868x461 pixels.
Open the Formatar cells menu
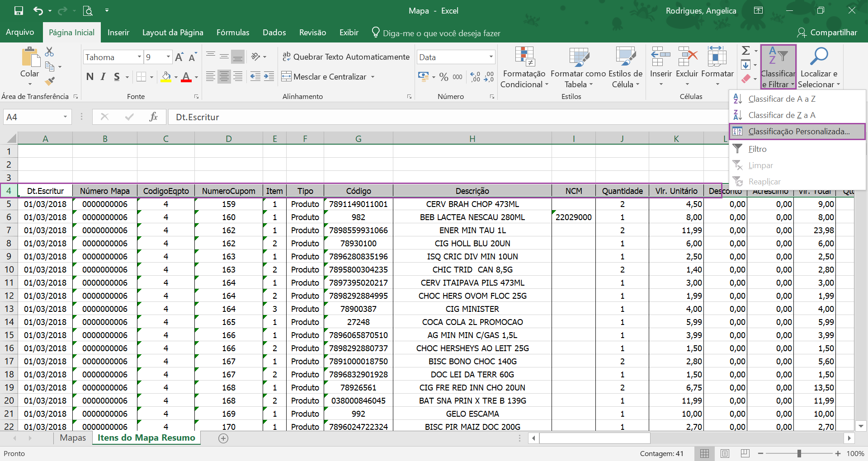pyautogui.click(x=717, y=66)
